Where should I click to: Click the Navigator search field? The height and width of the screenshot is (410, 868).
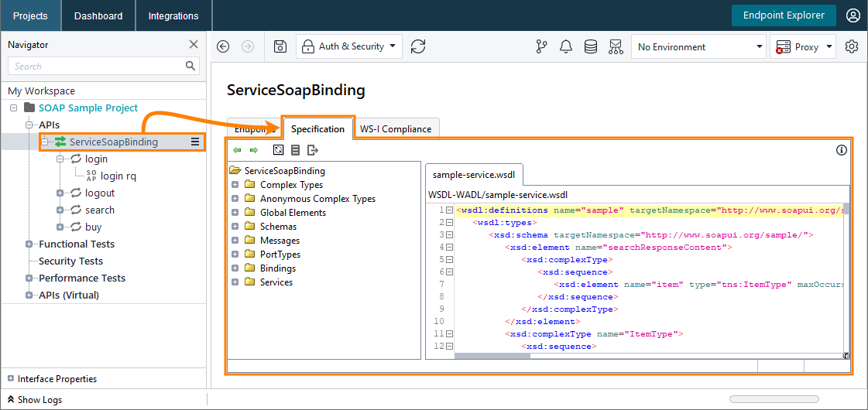pos(97,67)
